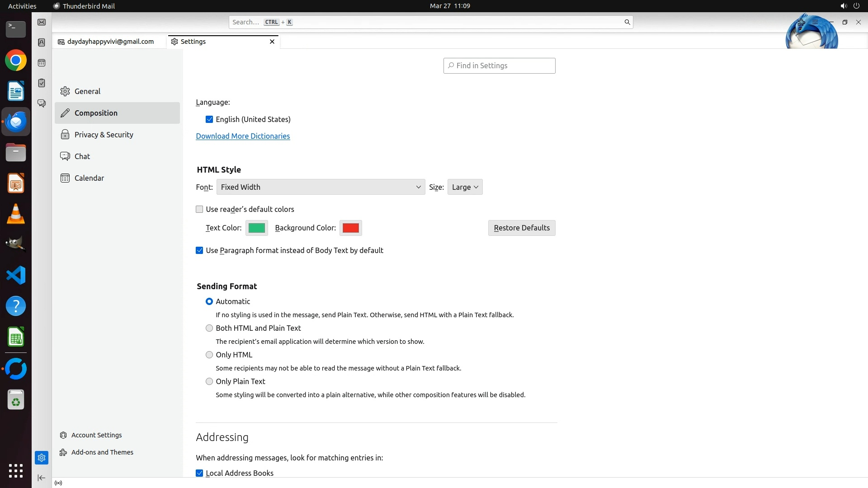Switch to daydayhappyvivi@gmail.com tab
The image size is (868, 488).
[110, 42]
